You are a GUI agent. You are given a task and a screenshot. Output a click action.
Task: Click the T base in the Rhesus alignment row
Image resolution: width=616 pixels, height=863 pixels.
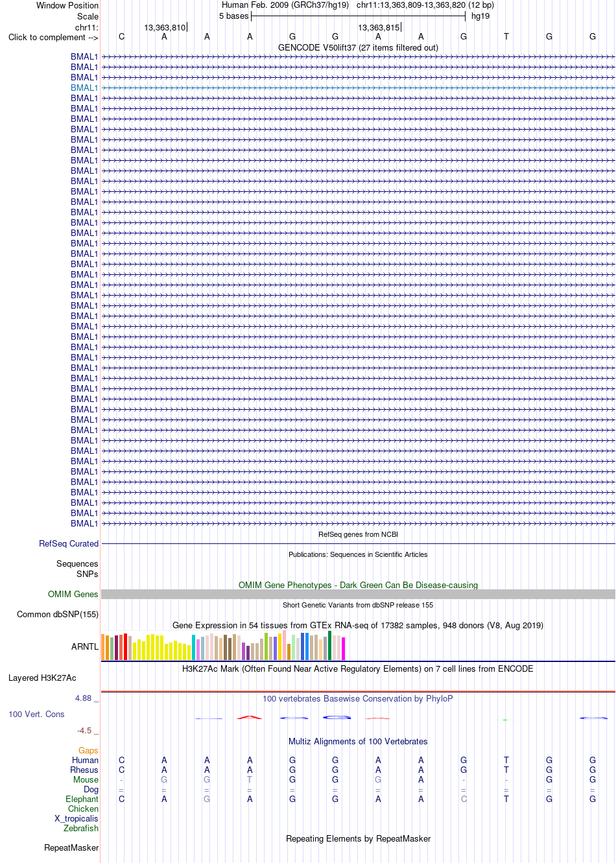506,770
